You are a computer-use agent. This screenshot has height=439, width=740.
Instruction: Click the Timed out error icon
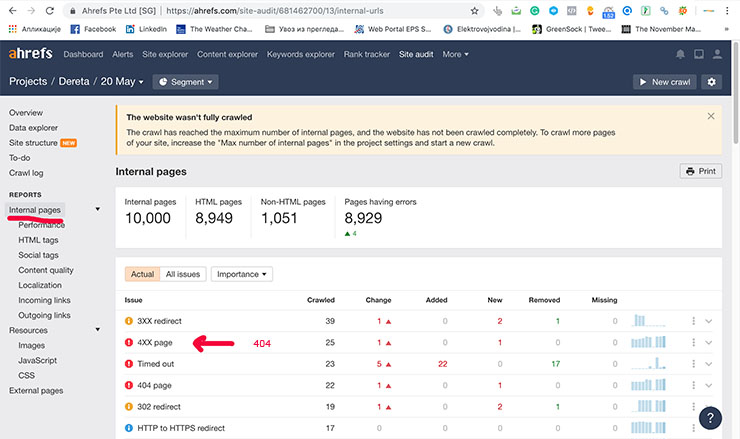pos(128,364)
